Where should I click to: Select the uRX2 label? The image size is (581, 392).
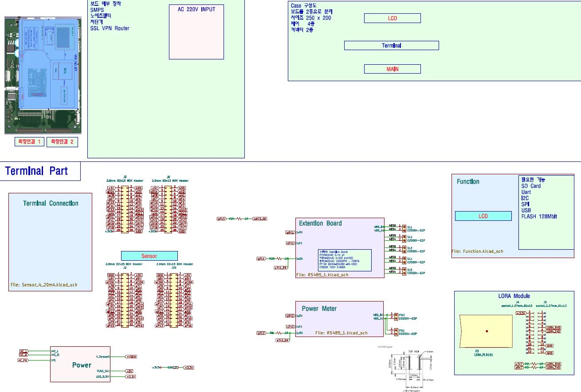pyautogui.click(x=290, y=316)
